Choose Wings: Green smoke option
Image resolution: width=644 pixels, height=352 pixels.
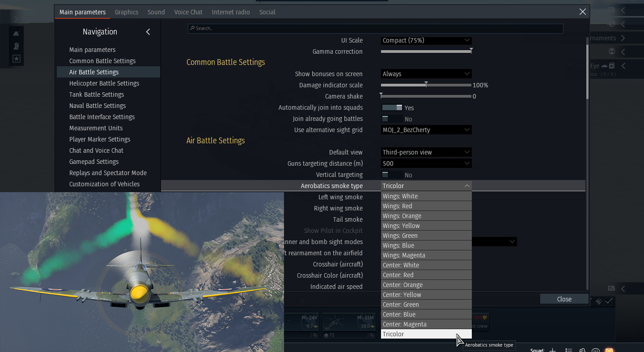point(426,236)
